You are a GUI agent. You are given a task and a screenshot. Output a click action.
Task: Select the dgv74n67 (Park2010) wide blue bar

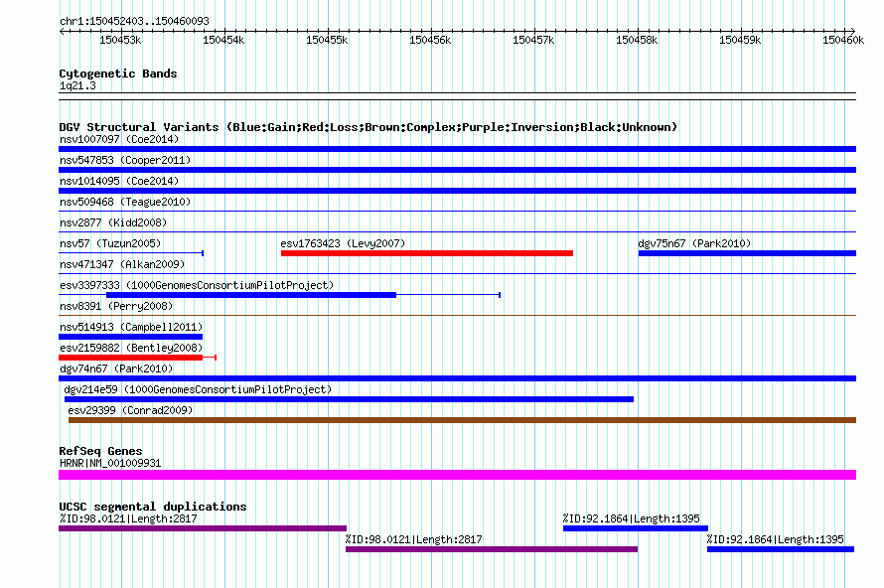tap(457, 378)
